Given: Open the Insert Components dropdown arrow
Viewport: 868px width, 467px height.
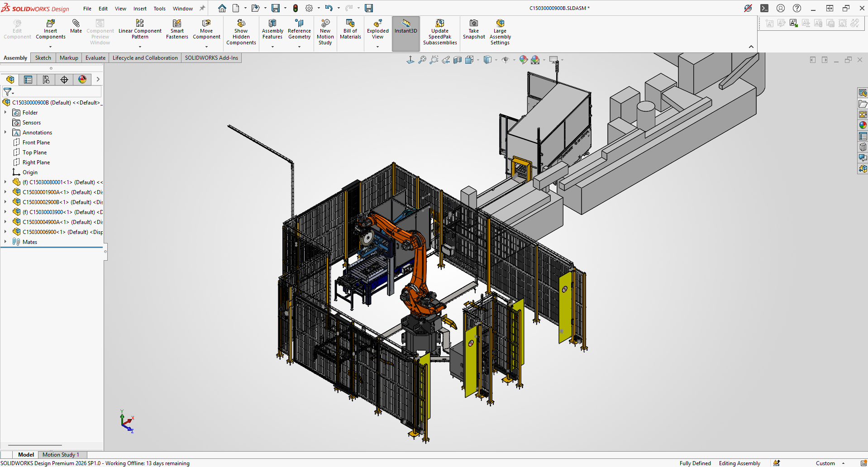Looking at the screenshot, I should [51, 47].
